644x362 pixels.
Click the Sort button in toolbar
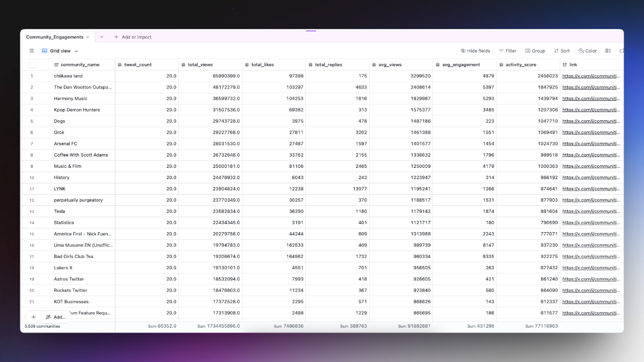(x=562, y=51)
